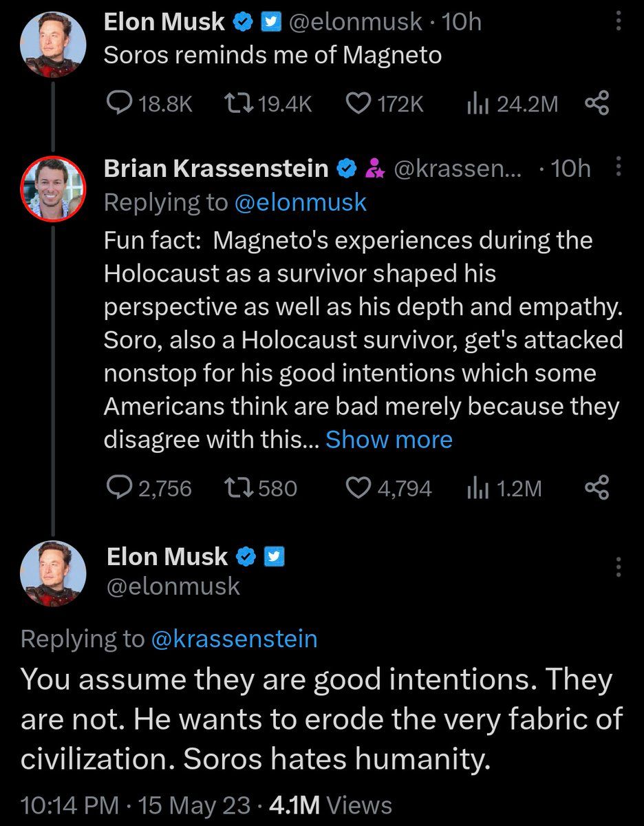The height and width of the screenshot is (826, 644).
Task: Open more options for the top Elon Musk tweet
Action: click(618, 23)
